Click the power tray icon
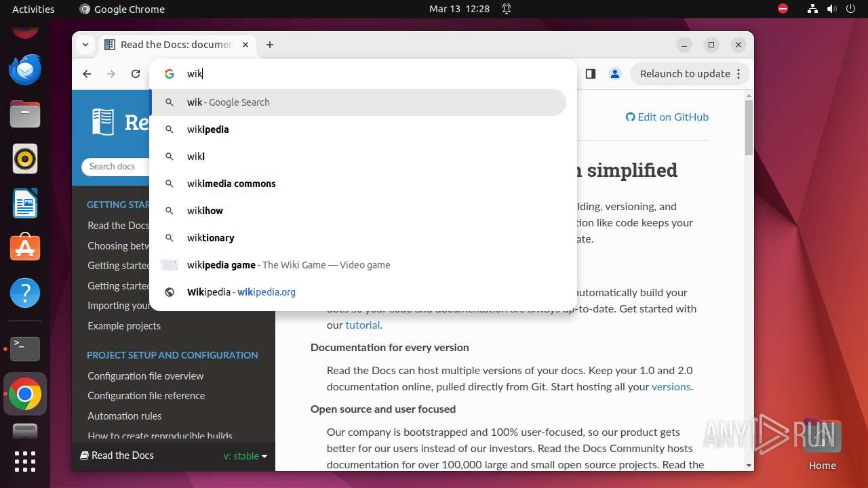Viewport: 868px width, 488px height. (851, 9)
